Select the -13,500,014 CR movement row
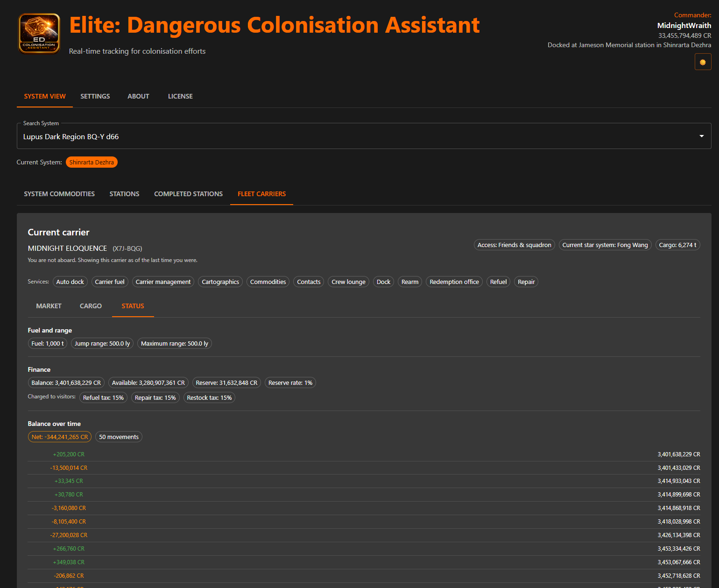719x588 pixels. tap(364, 468)
